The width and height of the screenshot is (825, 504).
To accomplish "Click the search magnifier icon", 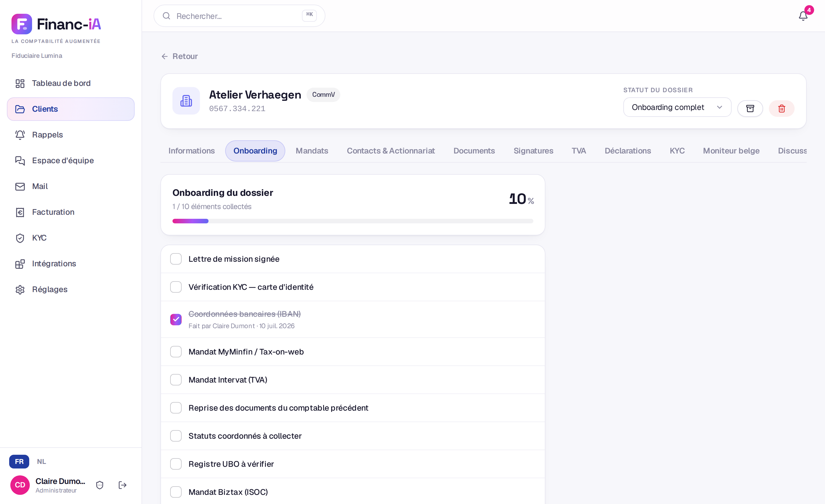I will (x=166, y=16).
